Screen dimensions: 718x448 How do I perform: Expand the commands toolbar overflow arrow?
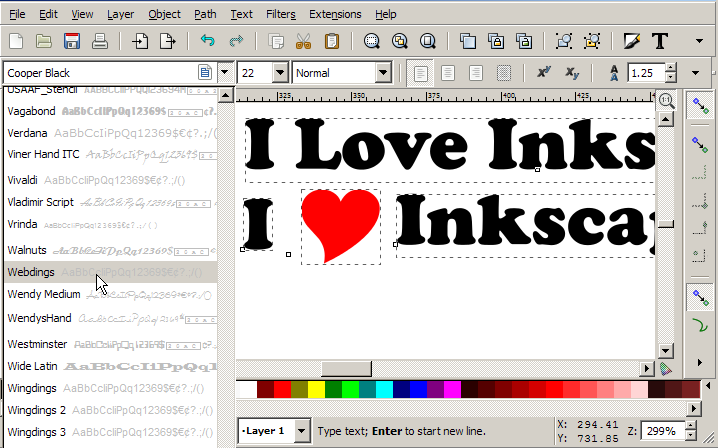pos(699,41)
